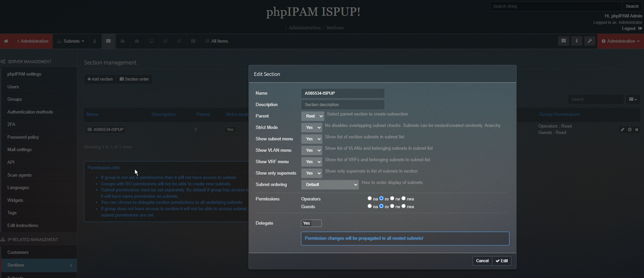The width and height of the screenshot is (644, 278).
Task: Click the highlighted sections icon in toolbar
Action: point(108,41)
